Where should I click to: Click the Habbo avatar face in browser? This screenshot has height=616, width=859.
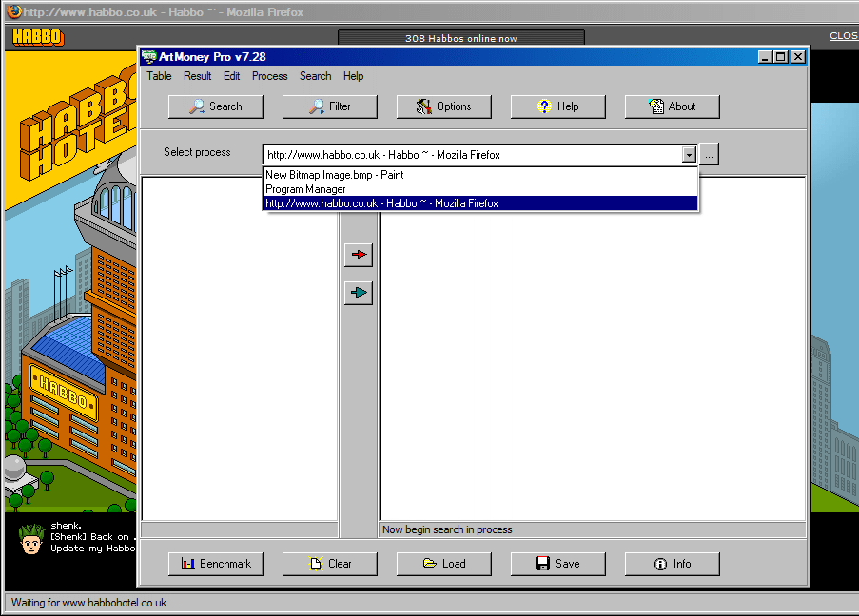pyautogui.click(x=30, y=539)
